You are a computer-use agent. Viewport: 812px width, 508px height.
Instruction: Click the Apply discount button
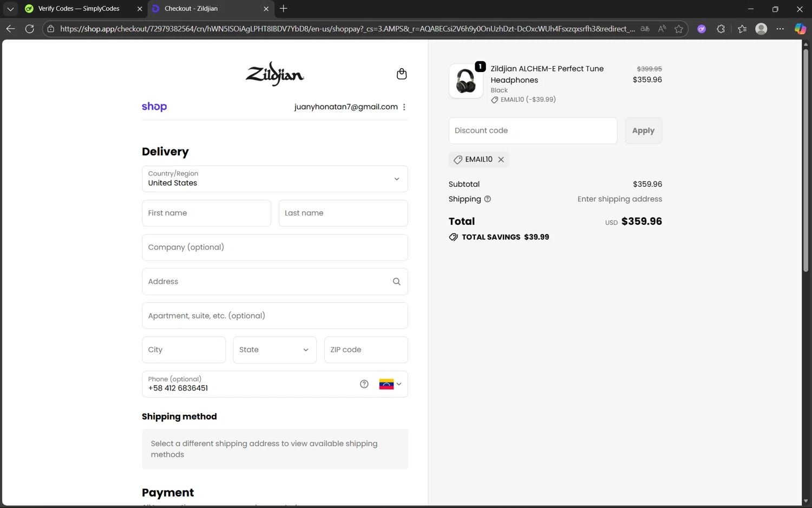(x=643, y=131)
